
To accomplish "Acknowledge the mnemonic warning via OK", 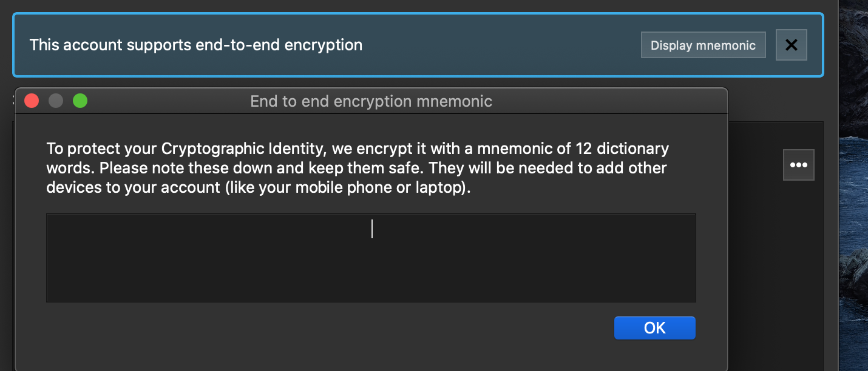I will point(654,327).
